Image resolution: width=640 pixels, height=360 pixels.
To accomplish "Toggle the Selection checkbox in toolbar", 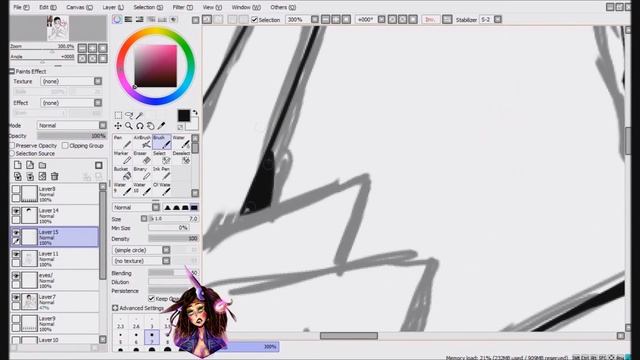I will point(254,20).
